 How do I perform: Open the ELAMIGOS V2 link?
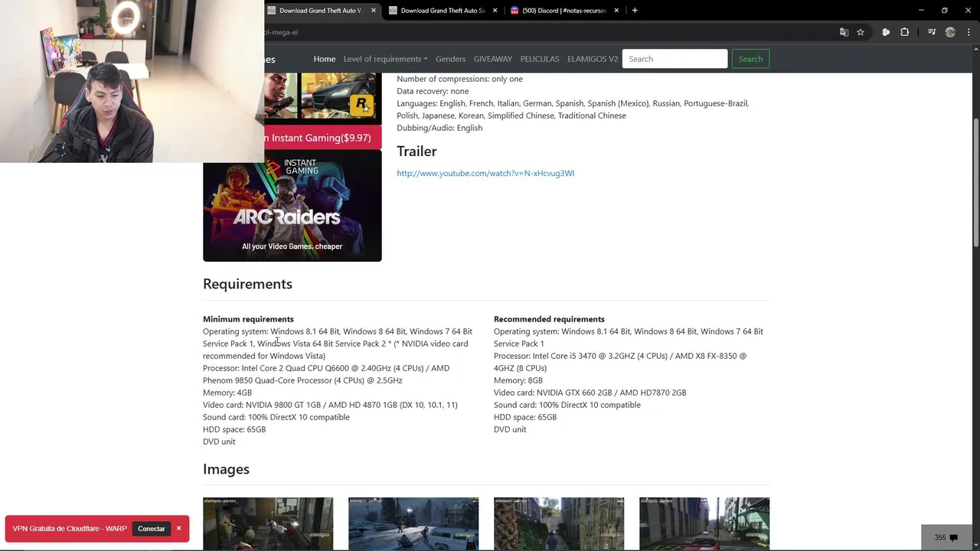tap(593, 59)
